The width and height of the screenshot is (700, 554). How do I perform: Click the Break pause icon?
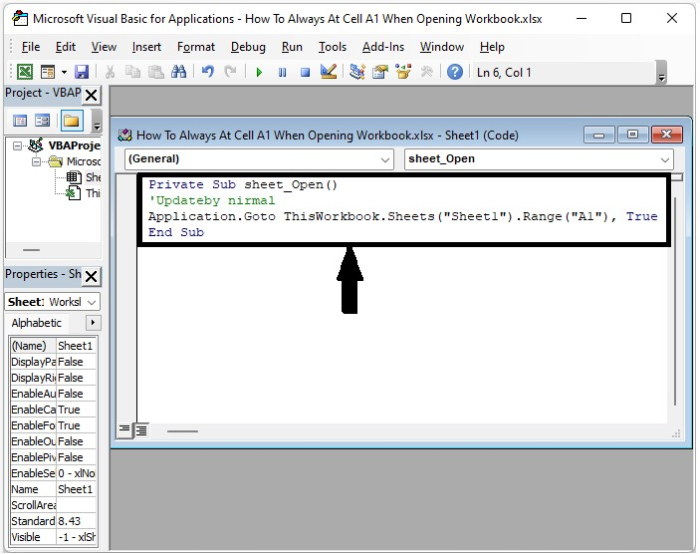(x=282, y=72)
